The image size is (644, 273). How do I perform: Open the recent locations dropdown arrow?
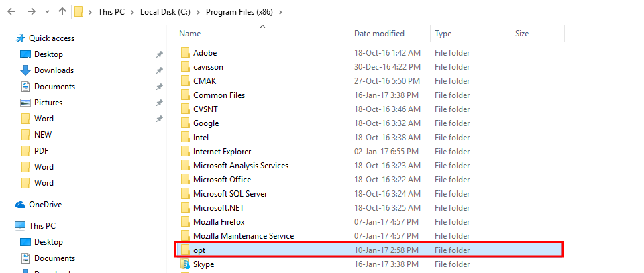(48, 12)
